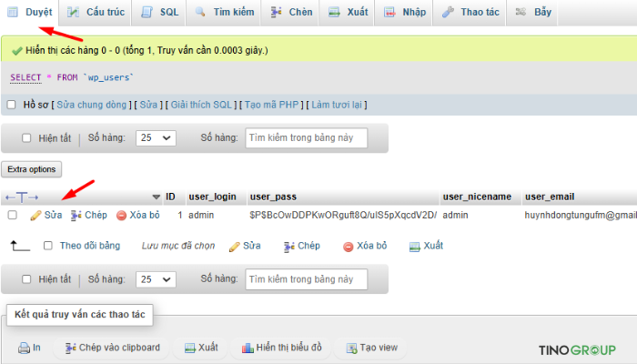Click the Xuất icon in query results operations
Viewport: 637px width, 364px height.
[189, 349]
